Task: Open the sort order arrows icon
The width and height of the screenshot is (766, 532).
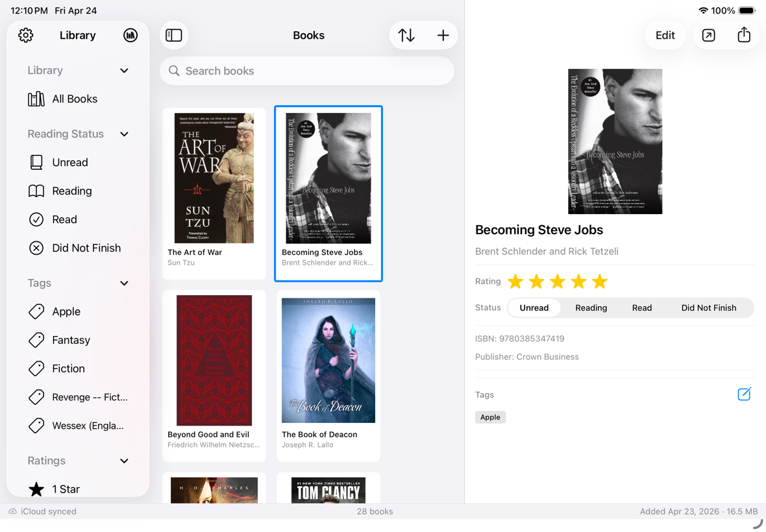Action: pyautogui.click(x=406, y=35)
